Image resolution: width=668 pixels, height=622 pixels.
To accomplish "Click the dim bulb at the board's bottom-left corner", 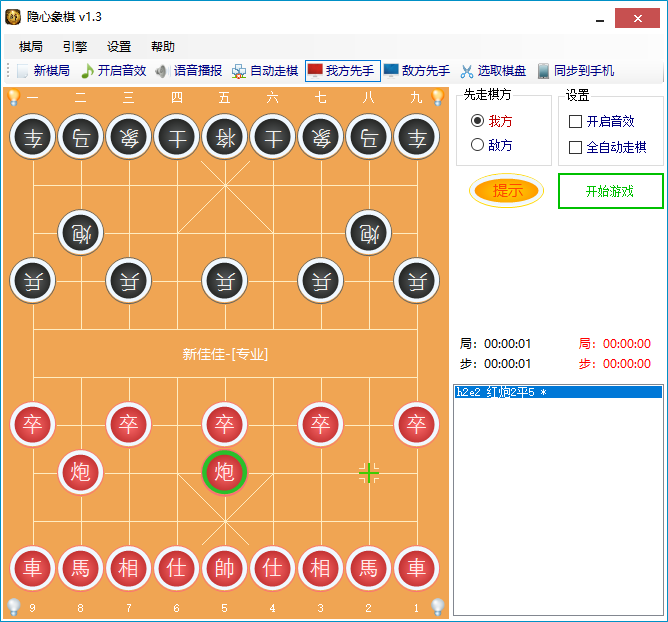I will 13,607.
